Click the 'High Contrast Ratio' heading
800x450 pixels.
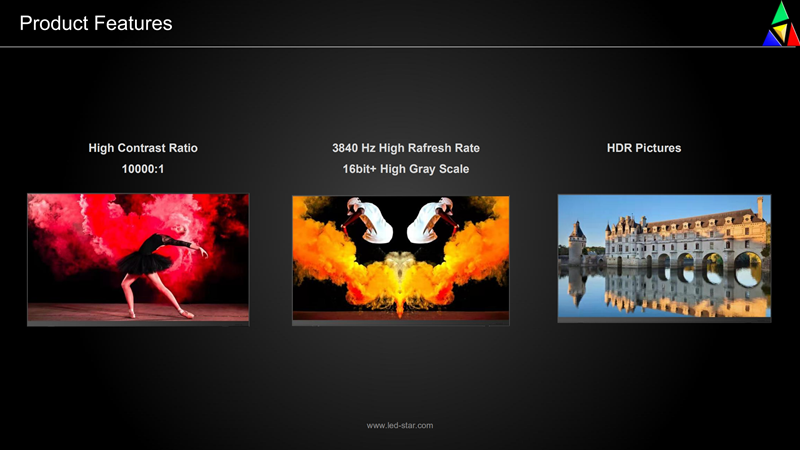pyautogui.click(x=143, y=148)
